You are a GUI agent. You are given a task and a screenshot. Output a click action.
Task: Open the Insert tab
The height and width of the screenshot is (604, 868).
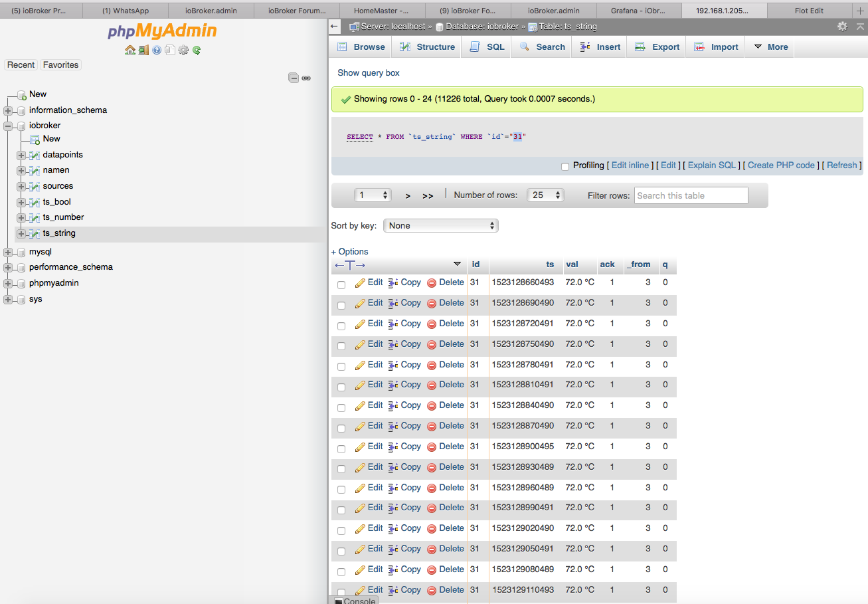(600, 47)
